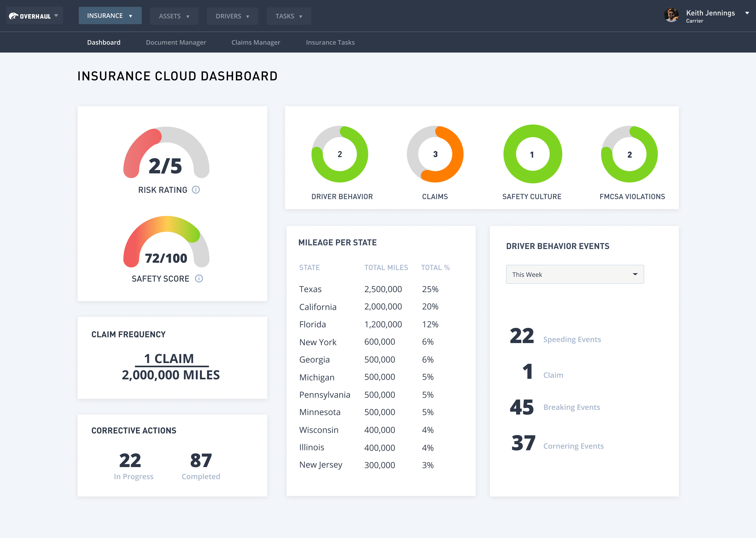Click the Risk Rating info icon
756x538 pixels.
(x=196, y=190)
